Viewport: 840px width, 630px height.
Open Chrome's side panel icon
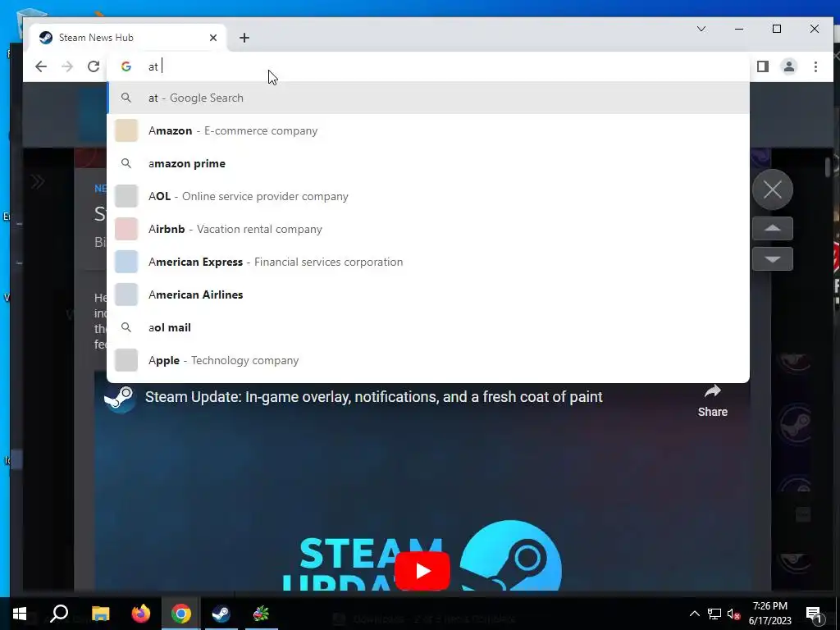762,66
